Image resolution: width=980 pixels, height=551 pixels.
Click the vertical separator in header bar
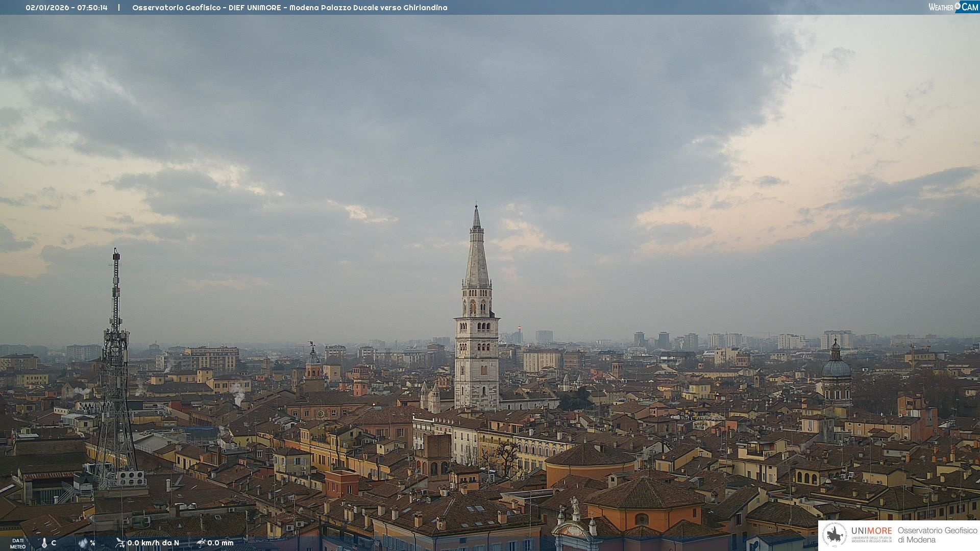119,8
